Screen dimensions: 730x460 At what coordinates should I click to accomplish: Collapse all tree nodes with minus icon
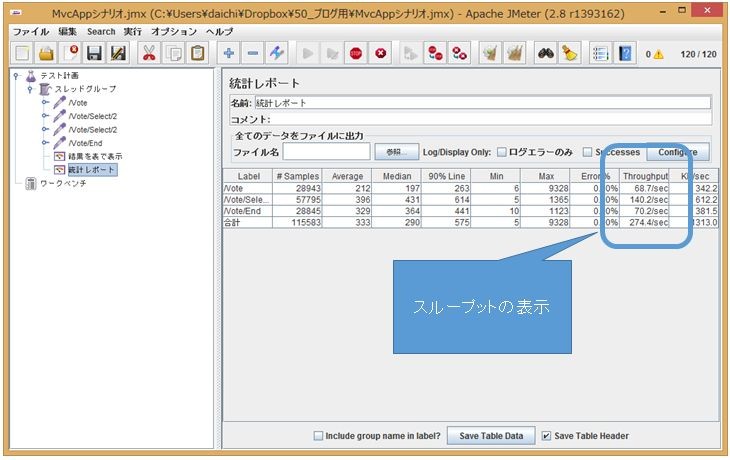click(x=253, y=54)
